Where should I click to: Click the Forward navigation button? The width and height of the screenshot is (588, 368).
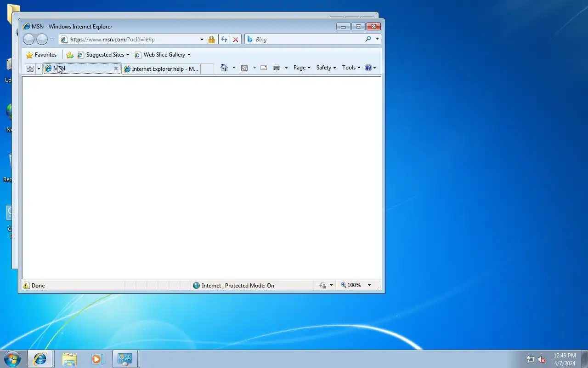(x=42, y=40)
